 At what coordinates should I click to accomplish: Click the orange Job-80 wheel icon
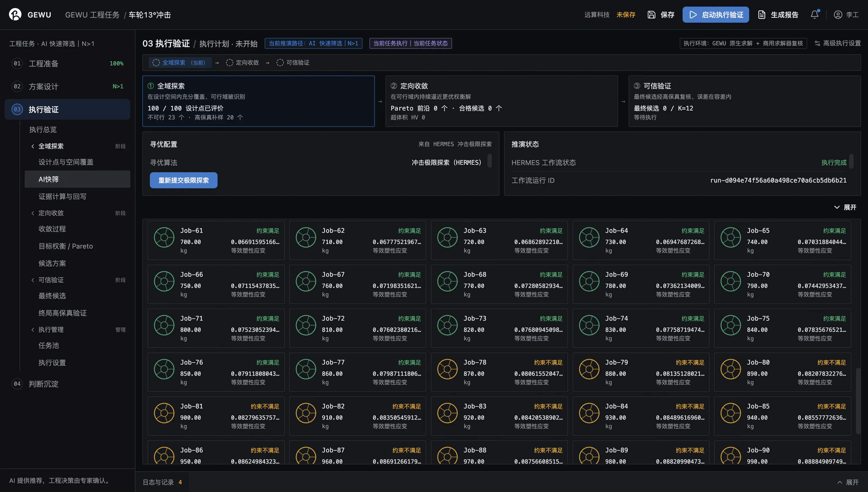coord(731,369)
